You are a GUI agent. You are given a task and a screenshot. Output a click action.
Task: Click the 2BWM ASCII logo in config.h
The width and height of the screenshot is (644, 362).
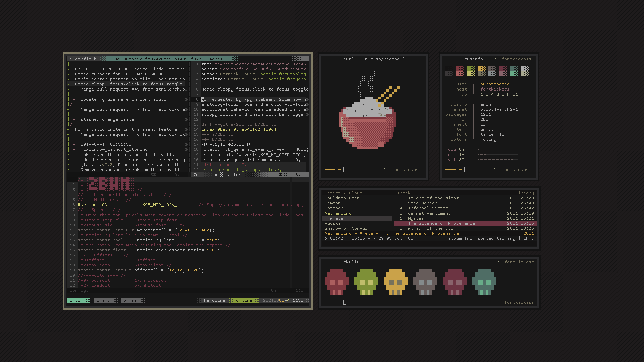tap(110, 185)
